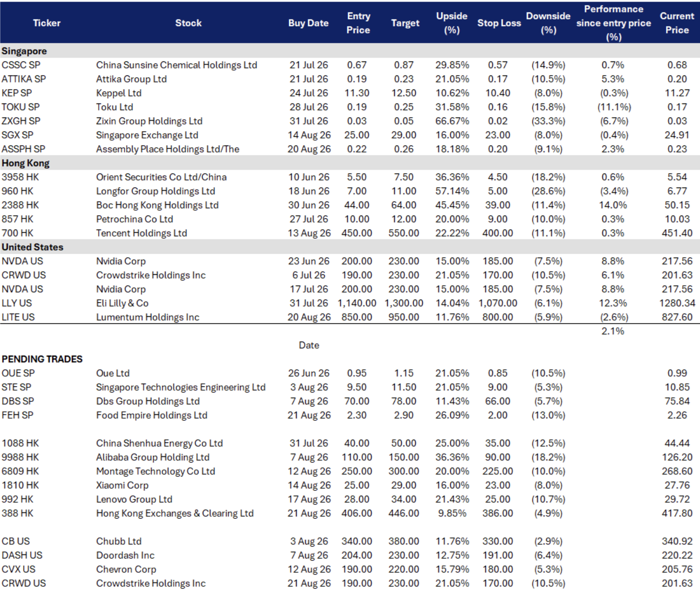Click the Keppel Ltd stock name
The image size is (700, 596).
119,93
